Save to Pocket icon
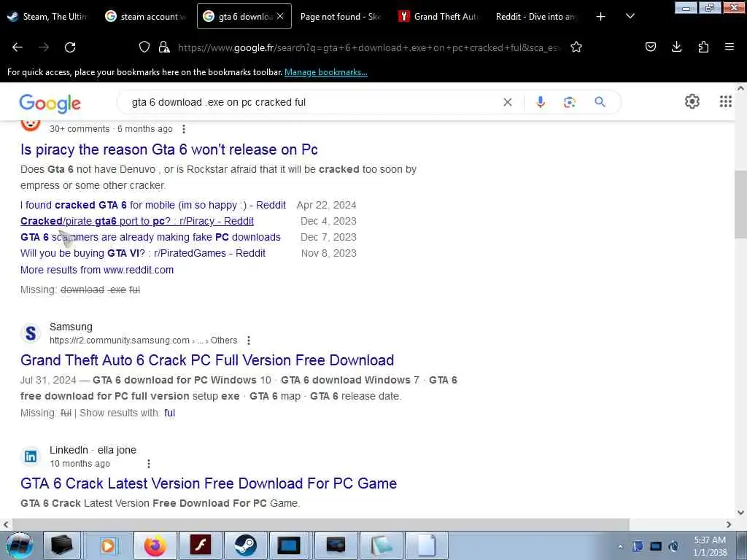The height and width of the screenshot is (560, 747). (x=651, y=47)
